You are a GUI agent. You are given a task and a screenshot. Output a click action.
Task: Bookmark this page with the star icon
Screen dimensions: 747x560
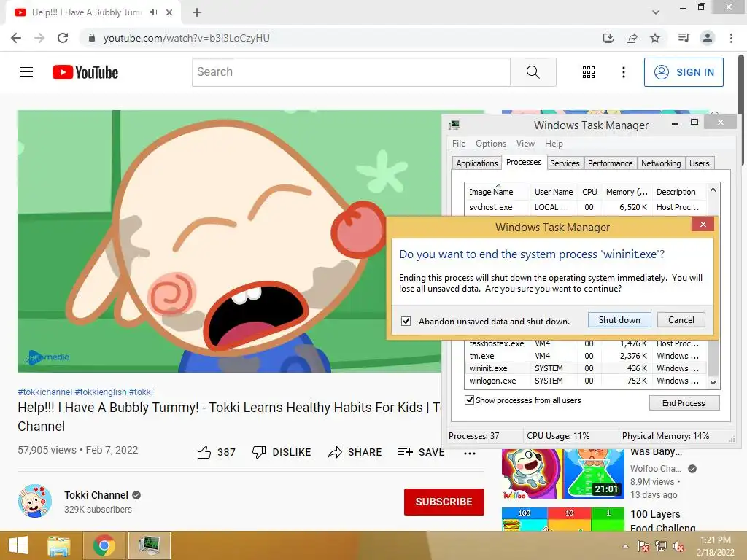[655, 38]
